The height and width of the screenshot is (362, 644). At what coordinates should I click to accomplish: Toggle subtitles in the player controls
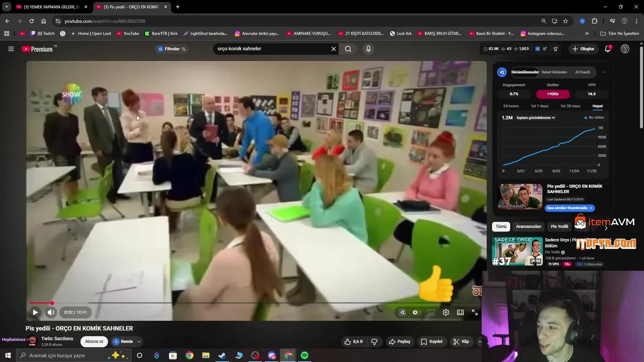(431, 312)
